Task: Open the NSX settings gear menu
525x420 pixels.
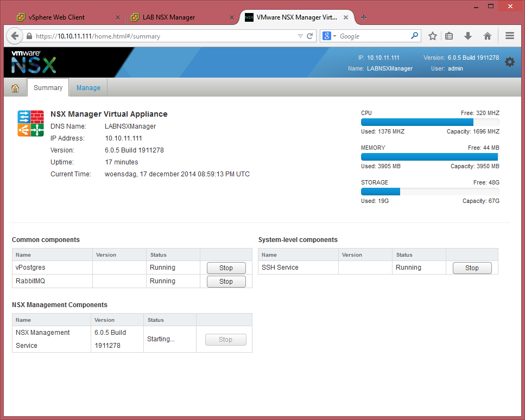Action: coord(509,62)
